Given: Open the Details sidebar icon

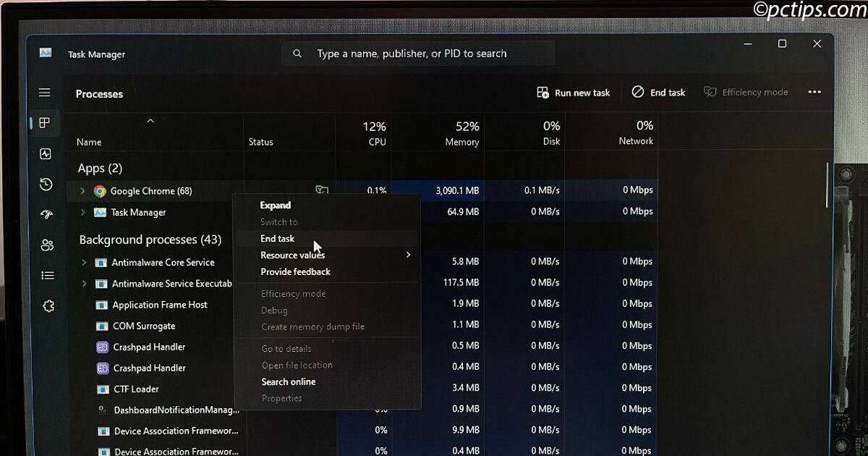Looking at the screenshot, I should (45, 275).
